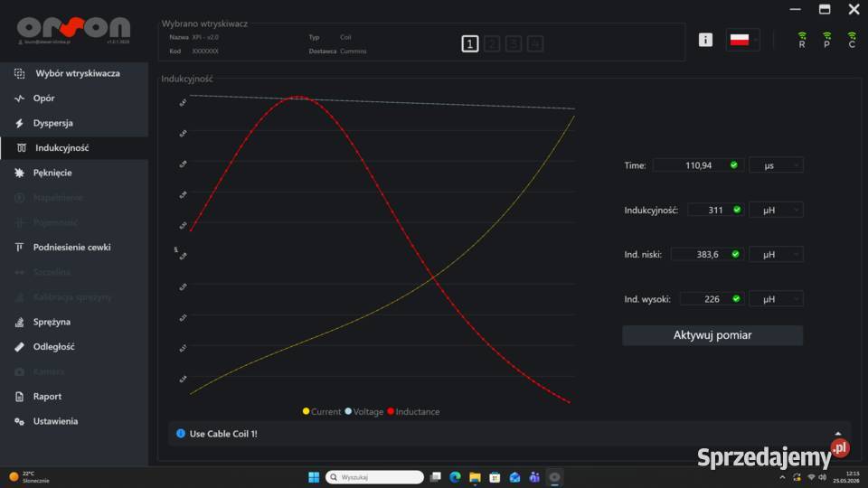This screenshot has height=488, width=868.
Task: Click the pulse waveform icon beside Opór
Action: pos(19,98)
